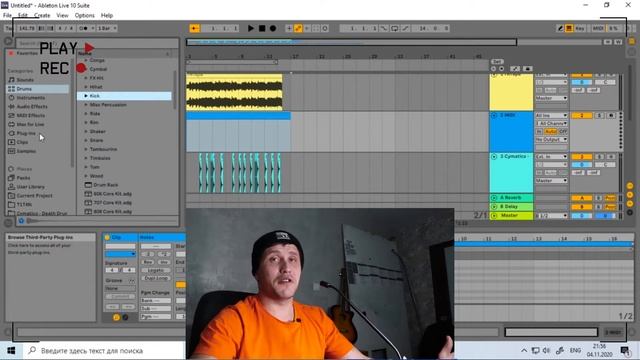Select the cyan 3 Cymatics track header
This screenshot has height=360, width=640.
click(511, 173)
